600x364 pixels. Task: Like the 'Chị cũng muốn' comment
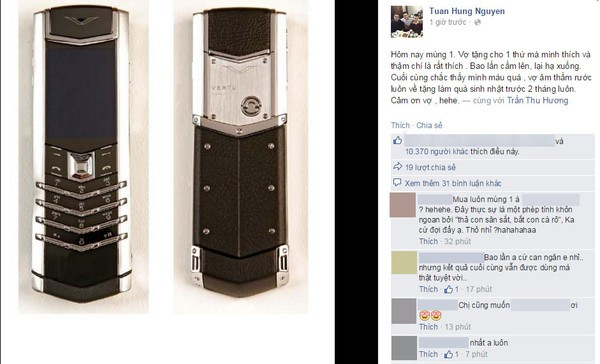point(428,327)
